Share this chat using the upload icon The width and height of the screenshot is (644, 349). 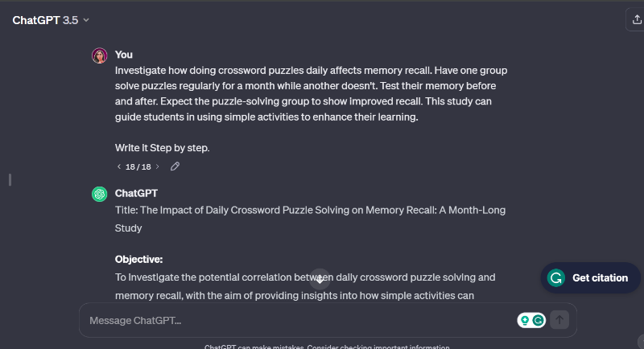(636, 19)
